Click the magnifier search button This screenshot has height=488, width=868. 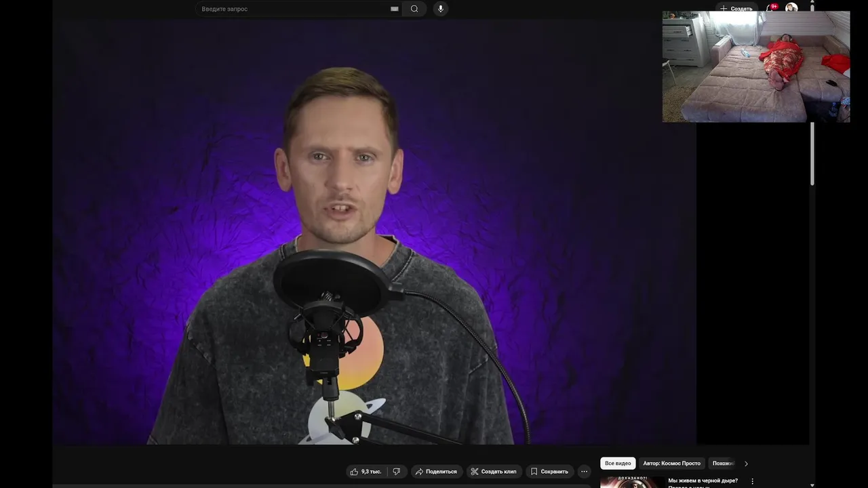pyautogui.click(x=414, y=9)
